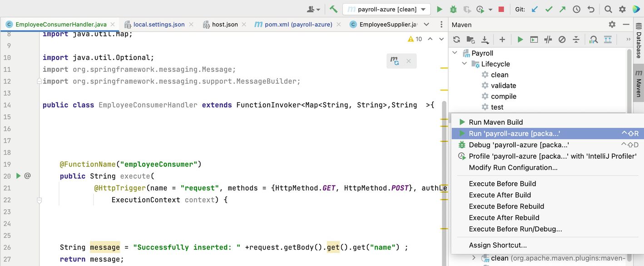Open Git history clock icon
The width and height of the screenshot is (644, 266).
coord(576,9)
